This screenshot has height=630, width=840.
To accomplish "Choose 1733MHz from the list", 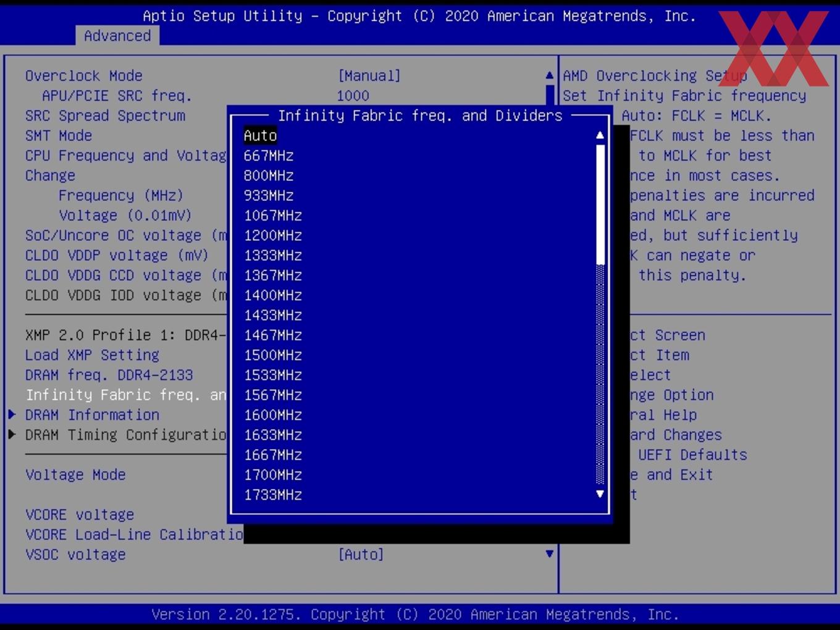I will click(x=273, y=495).
